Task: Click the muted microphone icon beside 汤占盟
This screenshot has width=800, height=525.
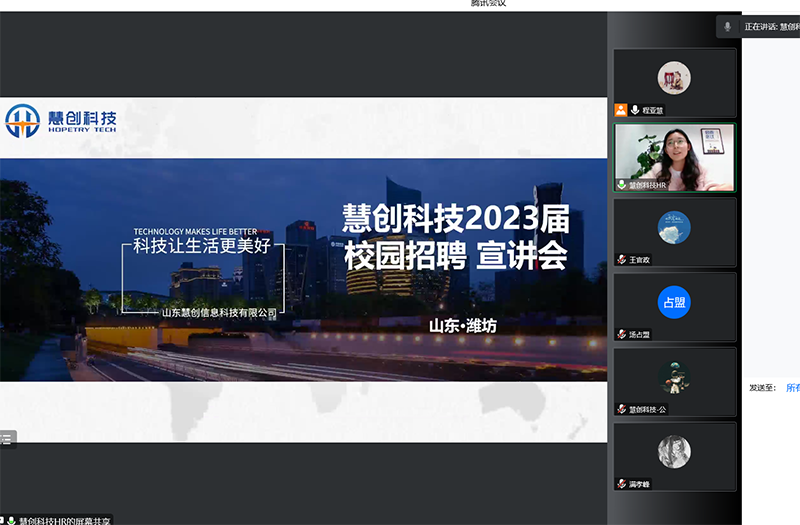Action: [x=622, y=334]
